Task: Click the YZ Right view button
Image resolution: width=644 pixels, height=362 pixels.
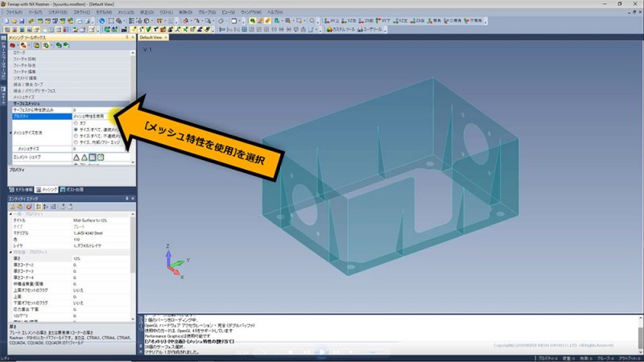Action: tap(349, 21)
